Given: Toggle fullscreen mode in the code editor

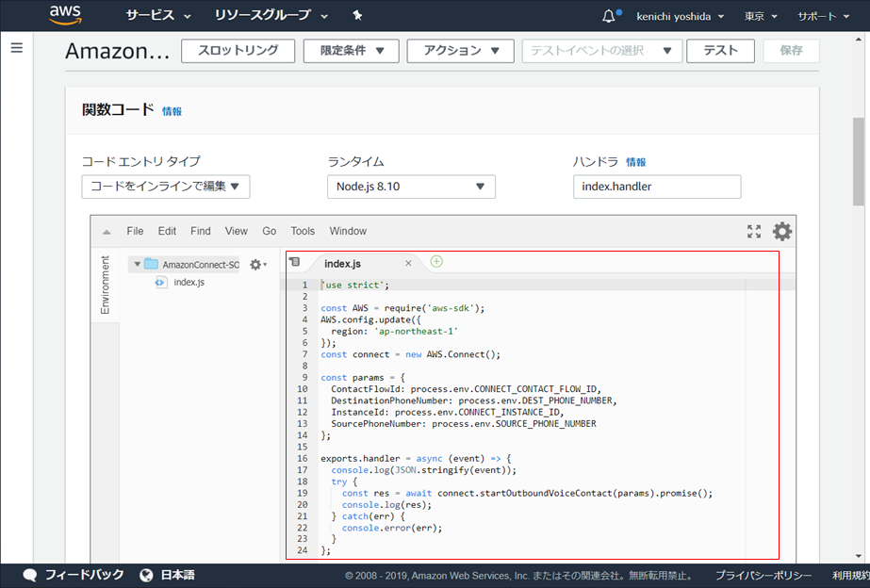Looking at the screenshot, I should click(x=753, y=231).
